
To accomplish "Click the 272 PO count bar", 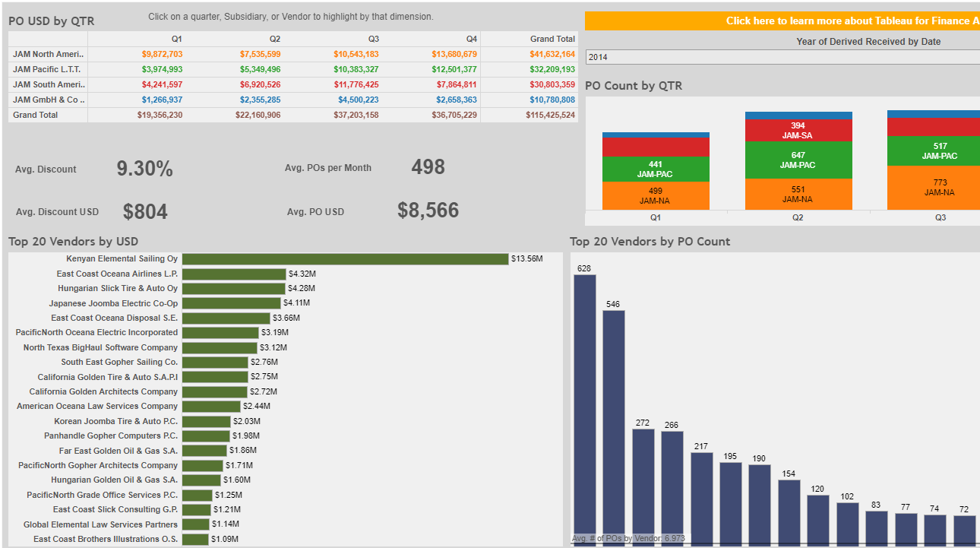I will point(643,486).
